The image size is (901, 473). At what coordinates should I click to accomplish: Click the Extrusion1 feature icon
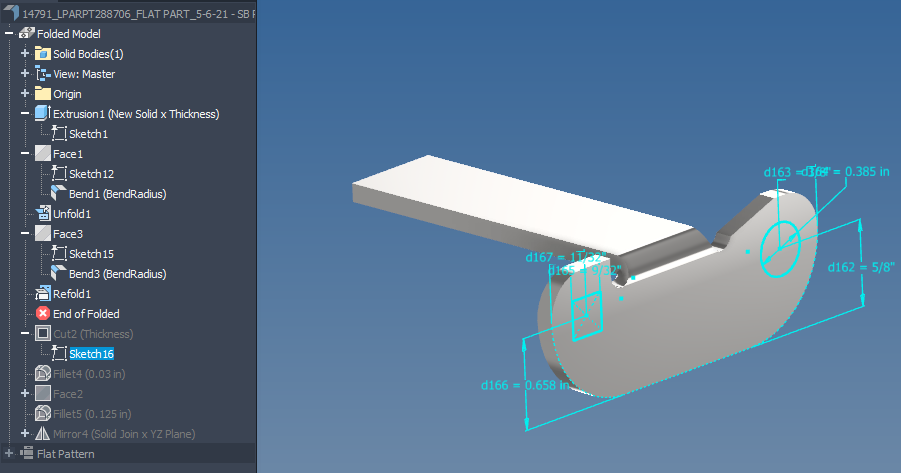pos(43,113)
